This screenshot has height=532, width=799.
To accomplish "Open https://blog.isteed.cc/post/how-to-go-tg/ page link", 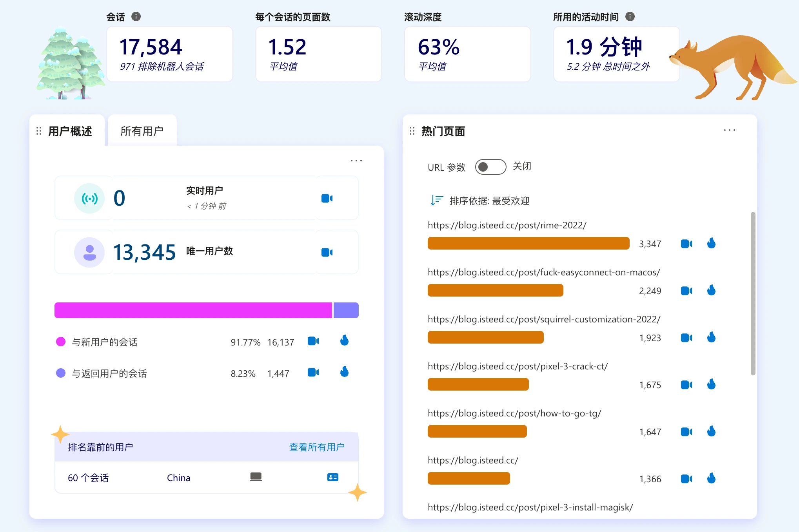I will tap(514, 413).
